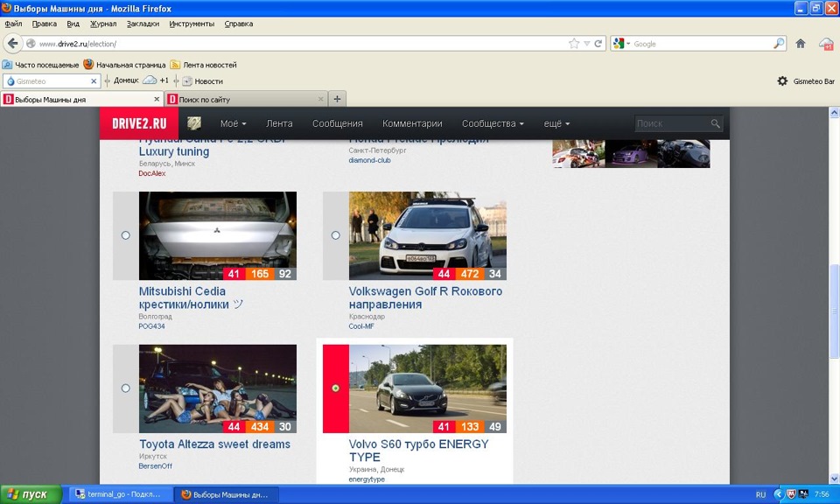The width and height of the screenshot is (840, 504).
Task: Click the DRIVE2.RU logo
Action: [x=139, y=123]
